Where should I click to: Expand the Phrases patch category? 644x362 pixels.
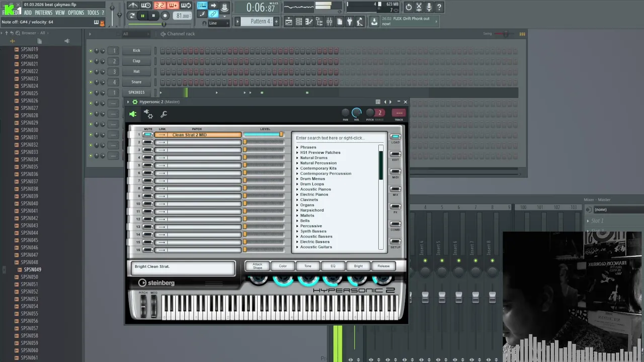coord(297,147)
